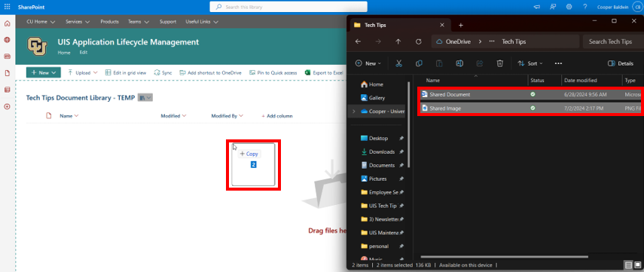Add a new tab in File Explorer
Viewport: 644px width, 272px height.
[460, 25]
